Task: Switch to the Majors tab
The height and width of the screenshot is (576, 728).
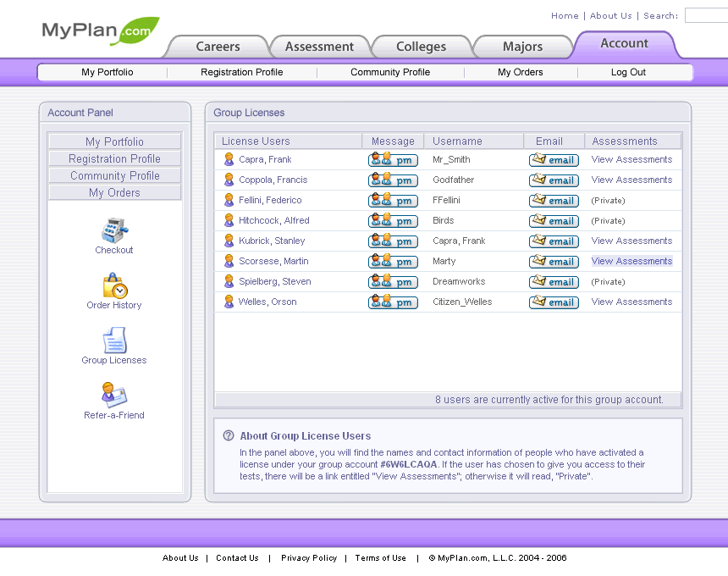Action: pyautogui.click(x=523, y=47)
